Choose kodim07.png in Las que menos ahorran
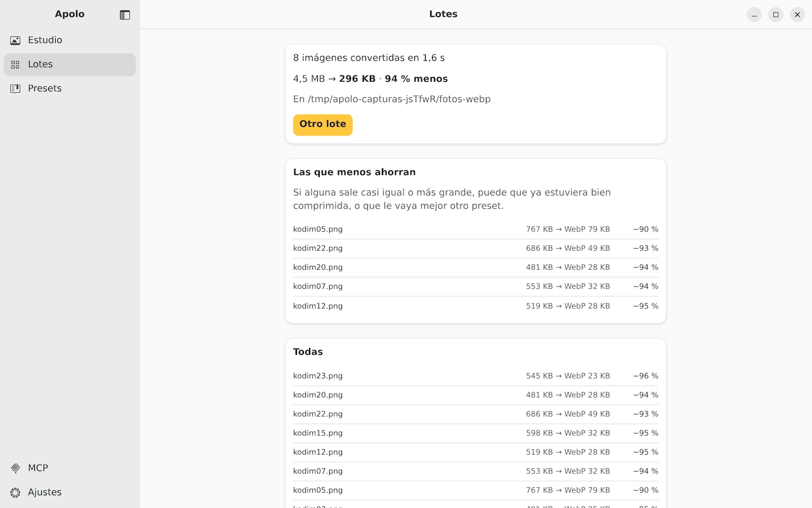Viewport: 812px width, 508px height. point(476,286)
